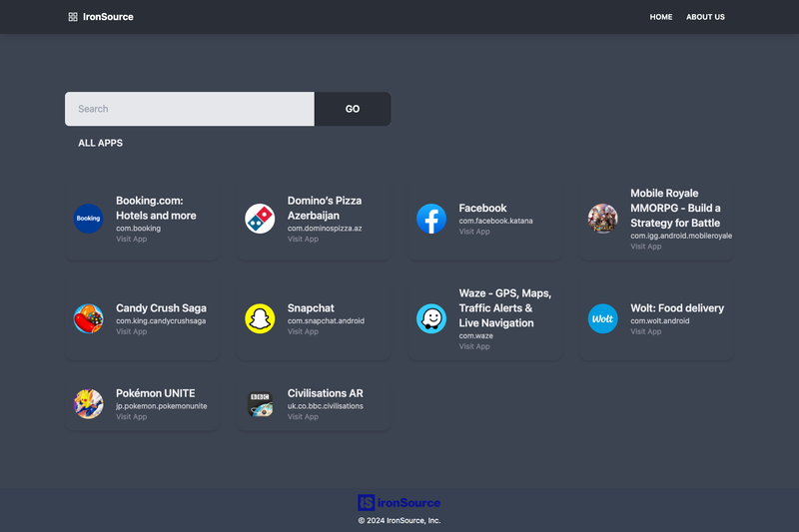Image resolution: width=799 pixels, height=532 pixels.
Task: Go to the HOME menu item
Action: pos(661,17)
